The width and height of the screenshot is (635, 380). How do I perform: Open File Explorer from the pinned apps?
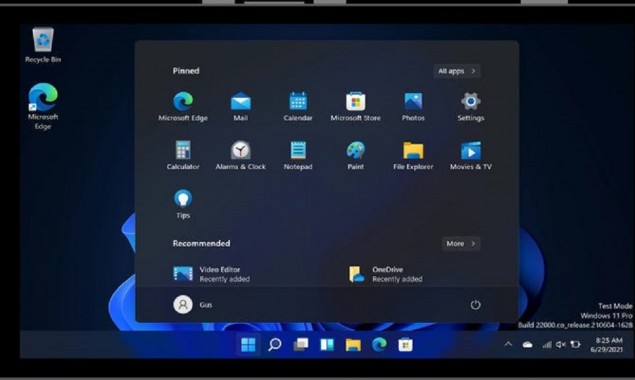413,155
